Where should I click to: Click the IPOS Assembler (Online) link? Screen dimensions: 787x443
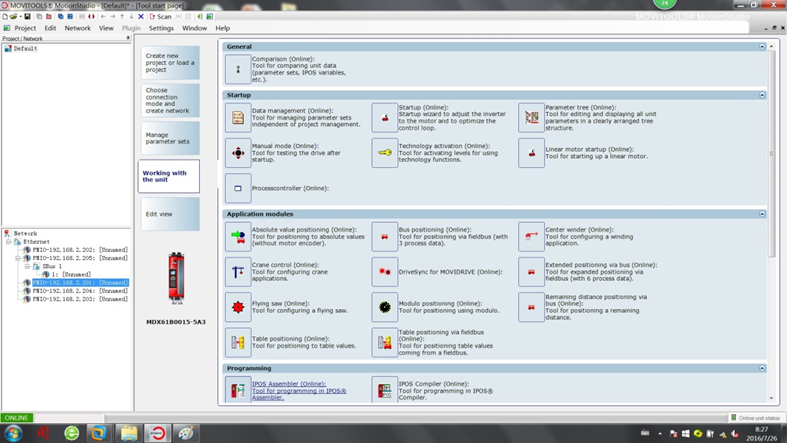(289, 384)
